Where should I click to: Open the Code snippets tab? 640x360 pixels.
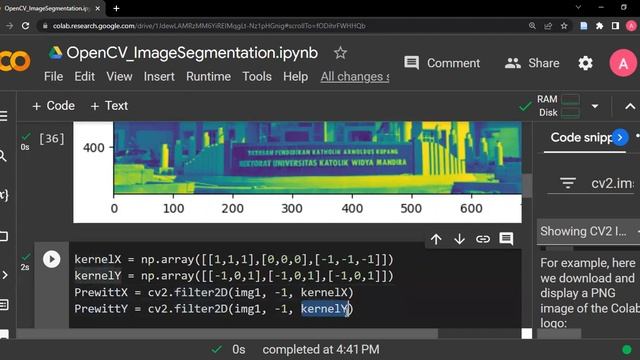click(x=581, y=138)
